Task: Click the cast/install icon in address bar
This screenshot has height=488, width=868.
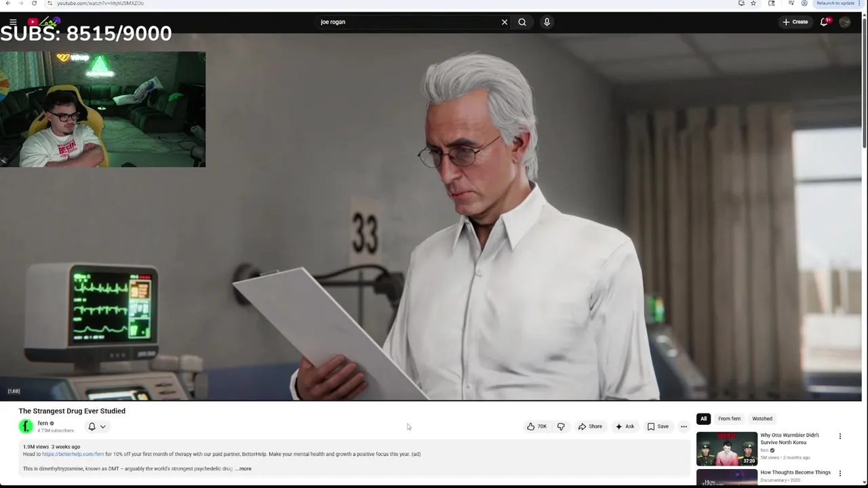Action: (741, 3)
